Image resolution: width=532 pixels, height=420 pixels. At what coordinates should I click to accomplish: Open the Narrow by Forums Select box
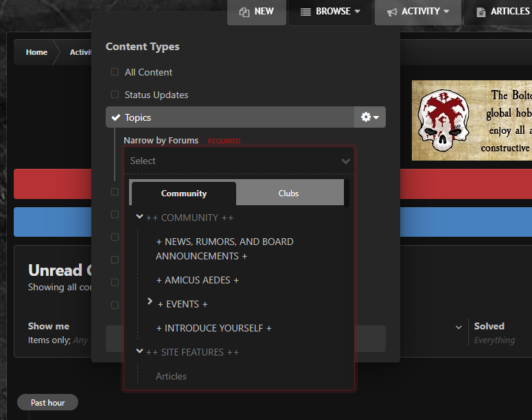(239, 161)
